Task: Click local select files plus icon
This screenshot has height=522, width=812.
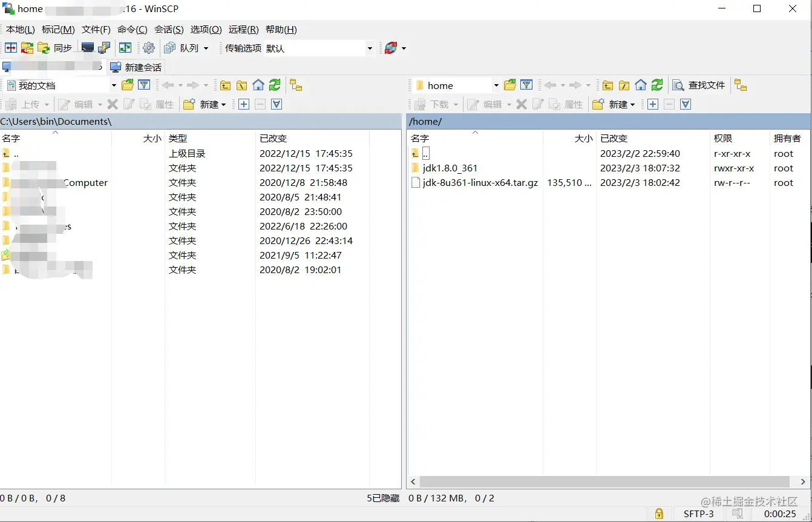Action: tap(244, 104)
